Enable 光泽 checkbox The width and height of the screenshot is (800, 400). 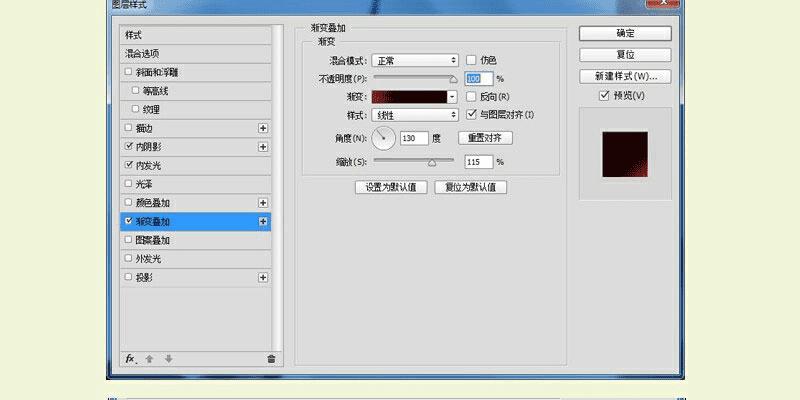[x=129, y=183]
